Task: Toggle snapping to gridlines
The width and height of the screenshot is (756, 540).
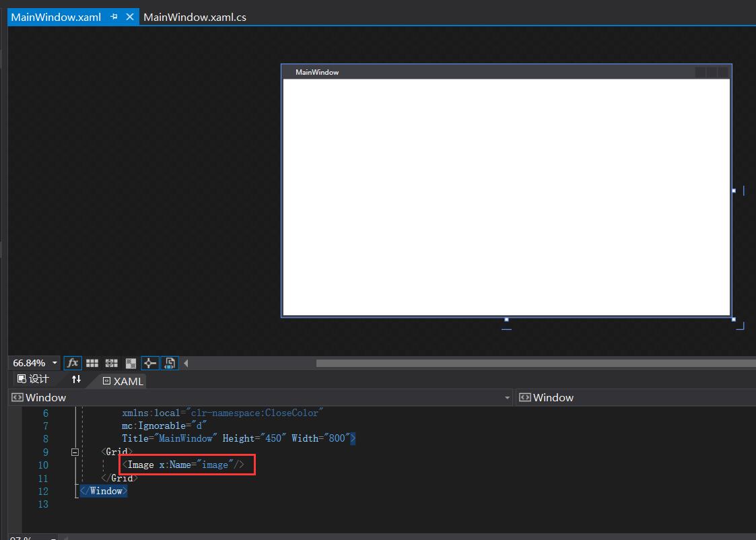Action: [111, 363]
